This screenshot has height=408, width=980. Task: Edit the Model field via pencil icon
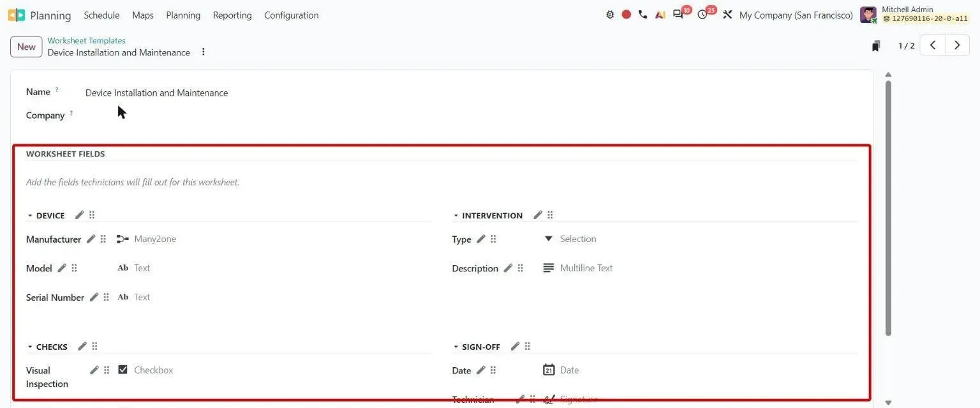pyautogui.click(x=62, y=268)
